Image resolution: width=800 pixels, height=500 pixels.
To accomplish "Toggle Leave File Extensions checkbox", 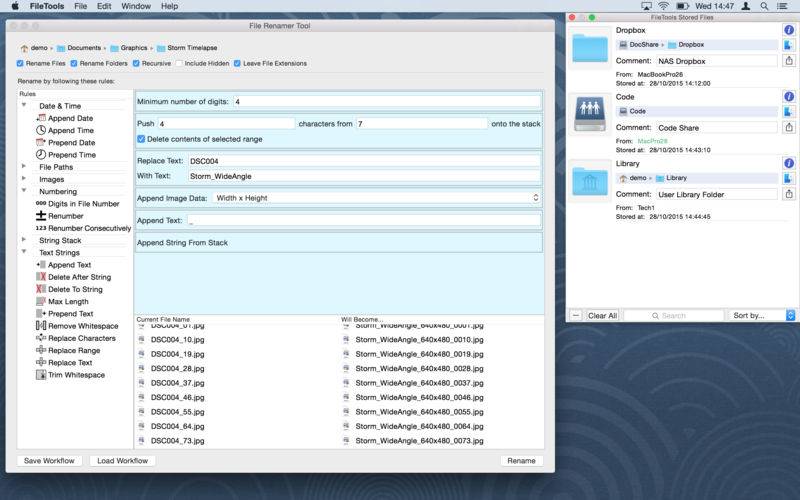I will (237, 63).
